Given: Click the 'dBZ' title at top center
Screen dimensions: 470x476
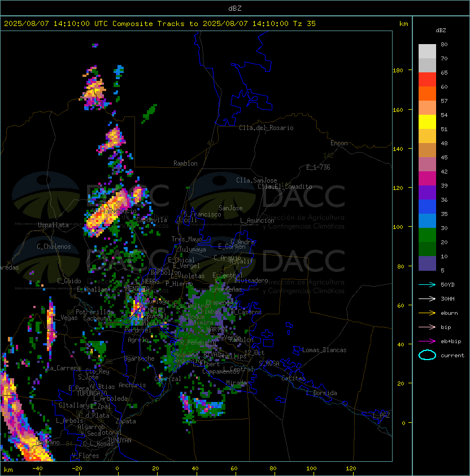Looking at the screenshot, I should [235, 8].
